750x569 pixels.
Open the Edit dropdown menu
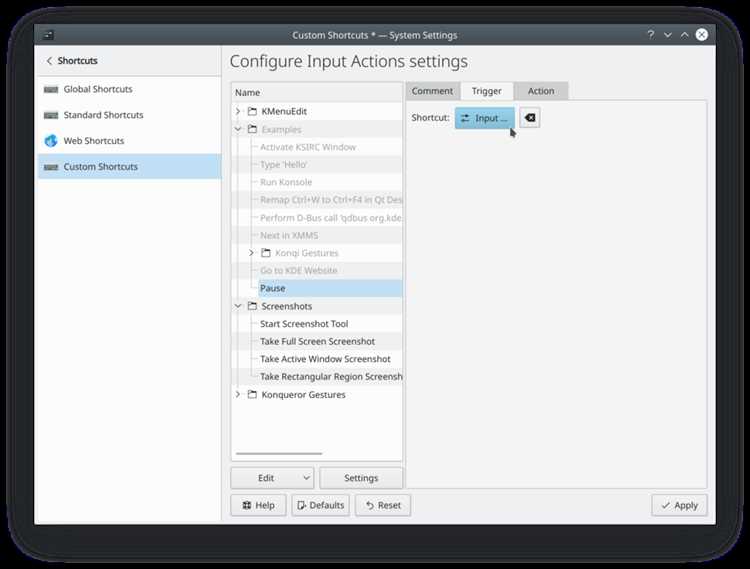[272, 478]
